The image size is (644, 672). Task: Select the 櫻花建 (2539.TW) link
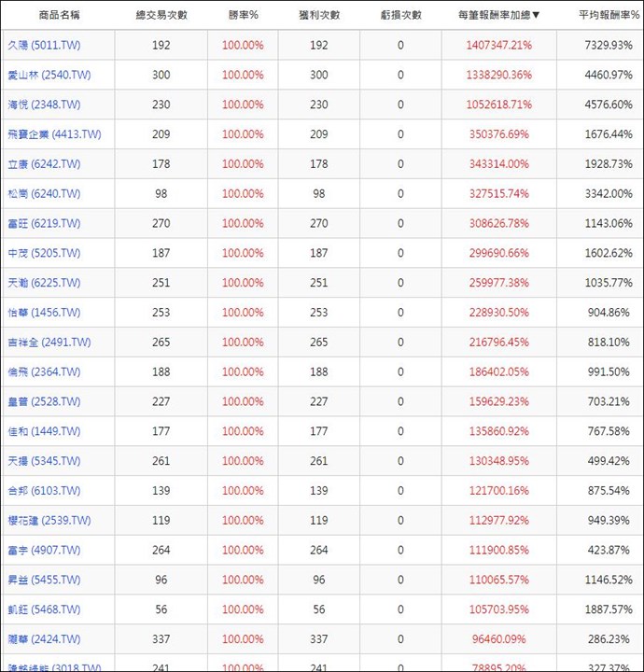click(x=48, y=521)
